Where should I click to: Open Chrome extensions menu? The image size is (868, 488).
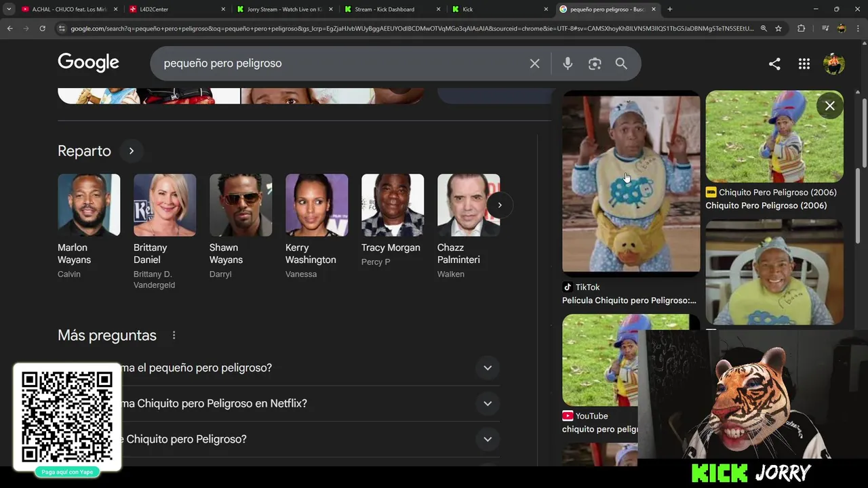point(801,28)
